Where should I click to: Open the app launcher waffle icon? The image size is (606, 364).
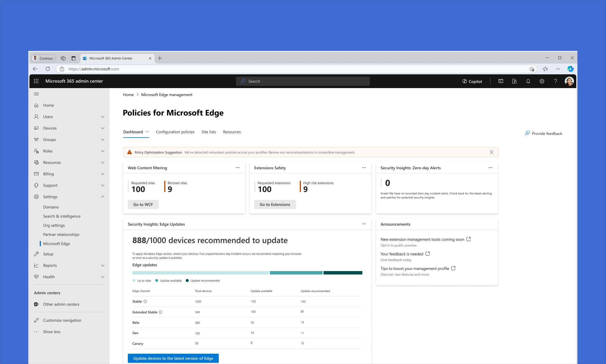[36, 81]
